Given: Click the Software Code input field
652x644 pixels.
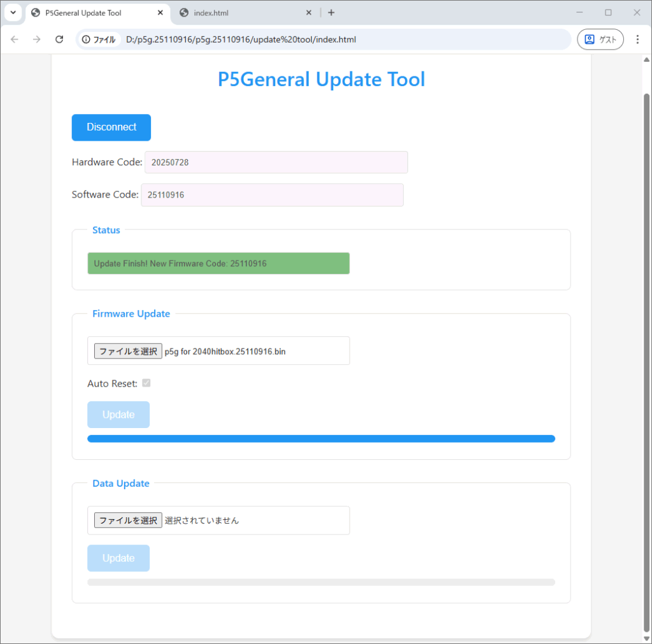Looking at the screenshot, I should (x=272, y=195).
